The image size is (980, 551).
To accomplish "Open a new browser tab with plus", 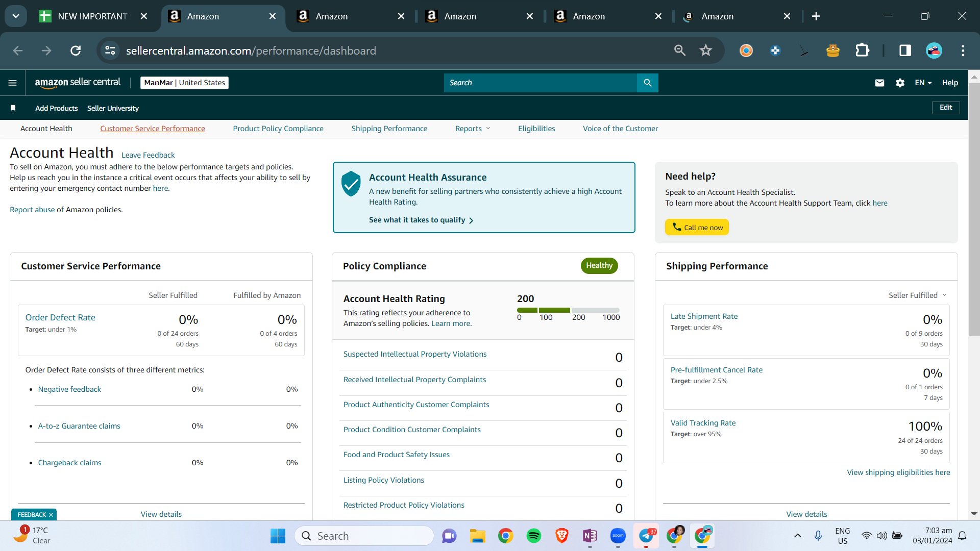I will point(816,16).
